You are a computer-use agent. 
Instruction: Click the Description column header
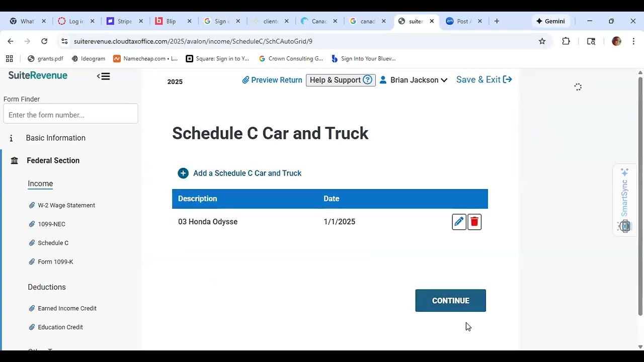click(198, 199)
